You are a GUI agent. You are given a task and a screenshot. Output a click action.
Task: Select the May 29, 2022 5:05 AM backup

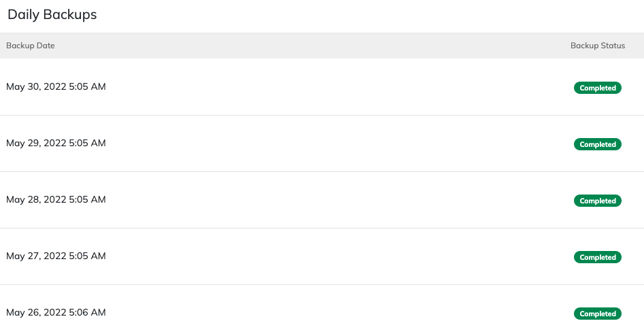point(56,143)
